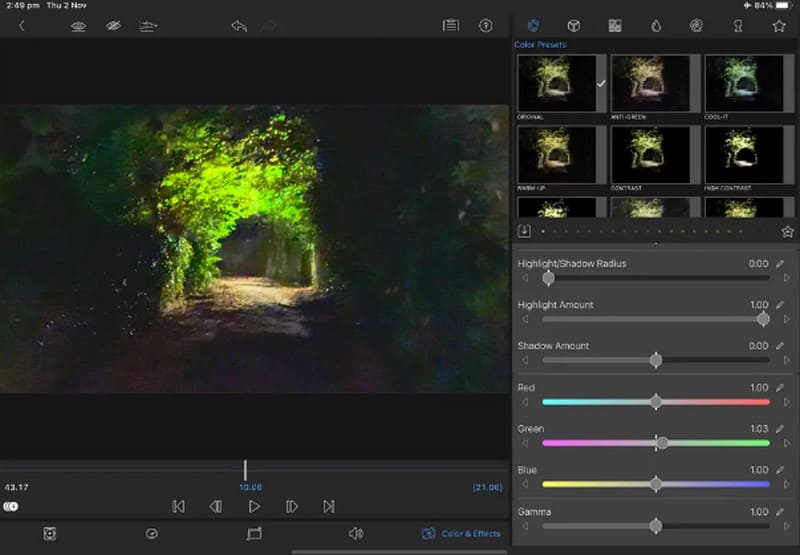
Task: Show effects using the open eye icon
Action: 78,26
